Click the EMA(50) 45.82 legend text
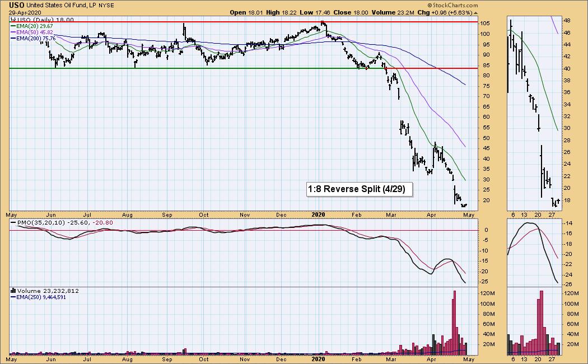Image resolution: width=588 pixels, height=364 pixels. (x=35, y=32)
